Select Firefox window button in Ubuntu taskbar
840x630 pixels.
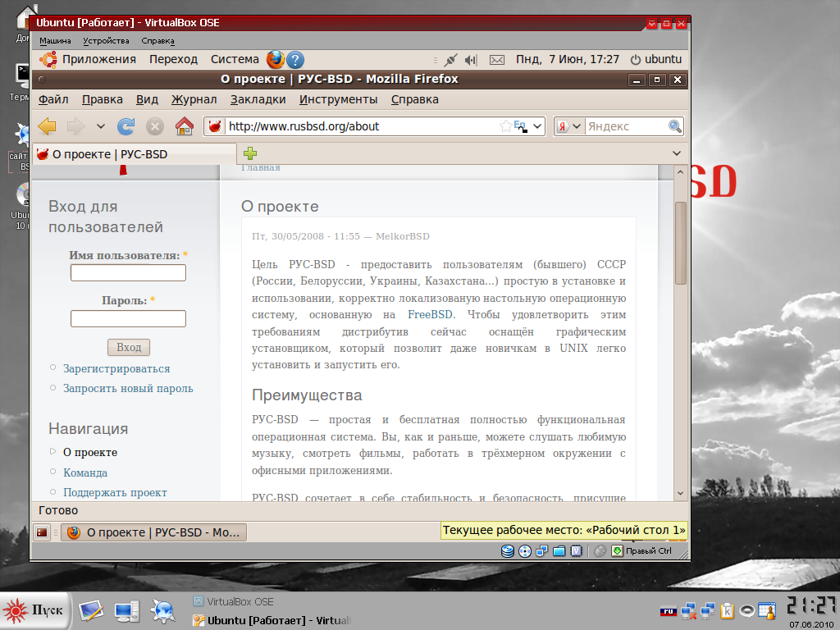(154, 532)
